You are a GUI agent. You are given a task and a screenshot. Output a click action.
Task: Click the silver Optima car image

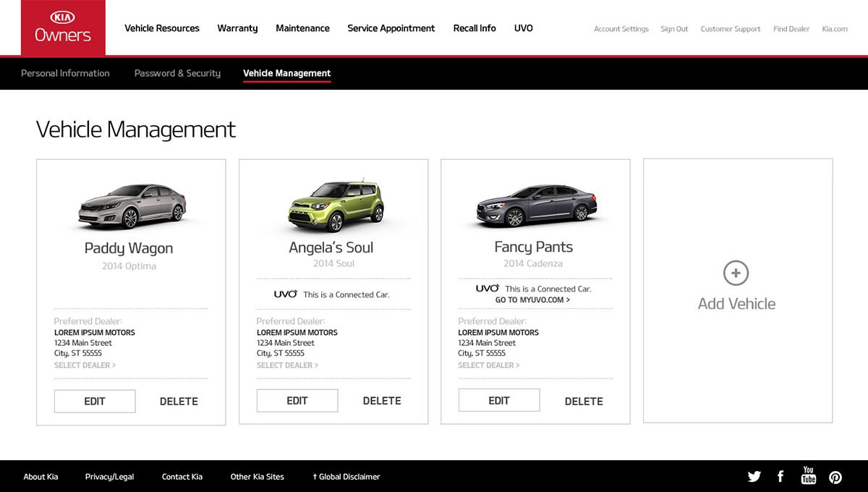131,206
